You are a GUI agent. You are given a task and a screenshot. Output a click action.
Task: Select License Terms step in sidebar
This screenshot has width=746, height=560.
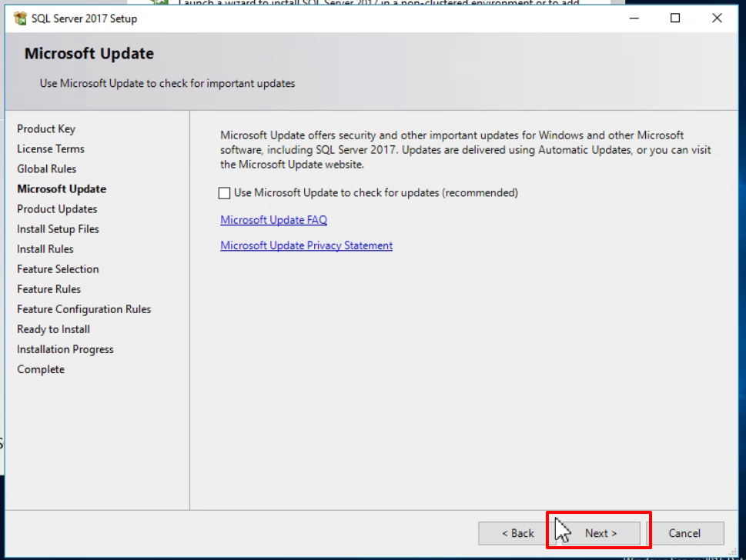point(51,148)
